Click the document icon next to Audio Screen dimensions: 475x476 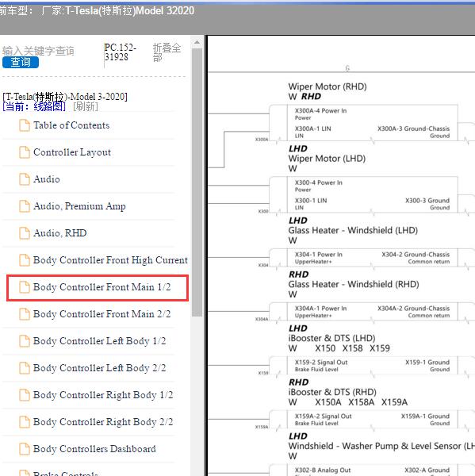25,179
